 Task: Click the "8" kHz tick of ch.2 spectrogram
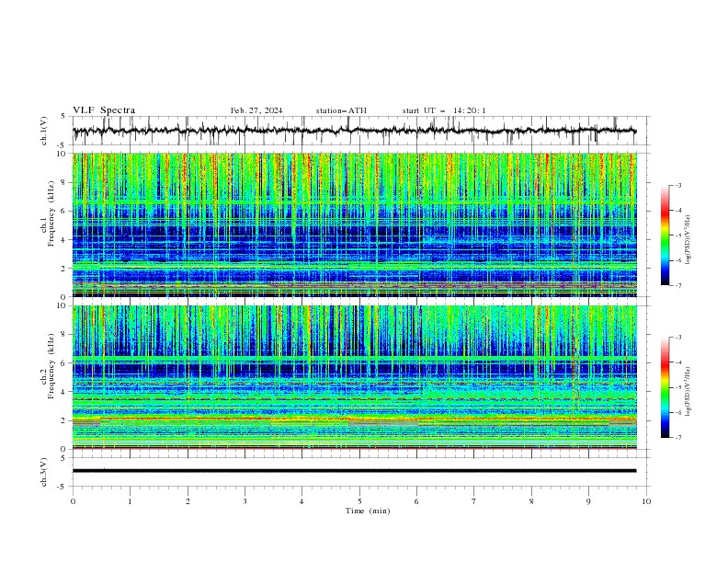click(x=65, y=335)
